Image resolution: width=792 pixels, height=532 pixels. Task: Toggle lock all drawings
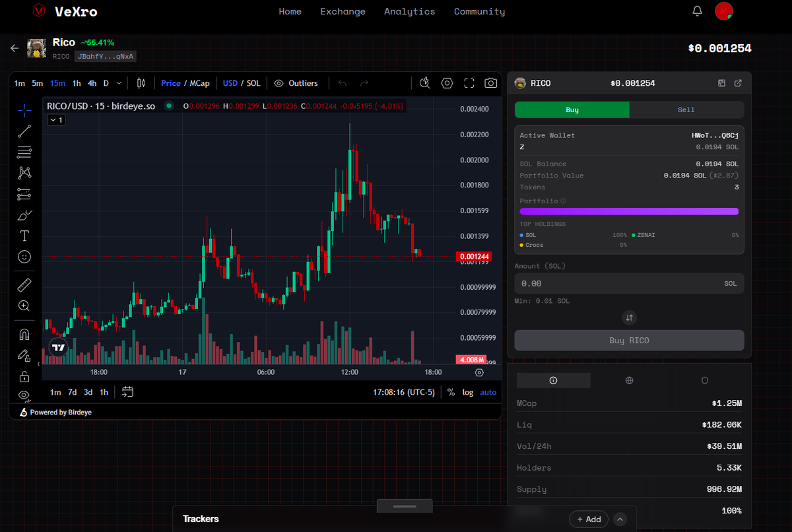pyautogui.click(x=24, y=377)
